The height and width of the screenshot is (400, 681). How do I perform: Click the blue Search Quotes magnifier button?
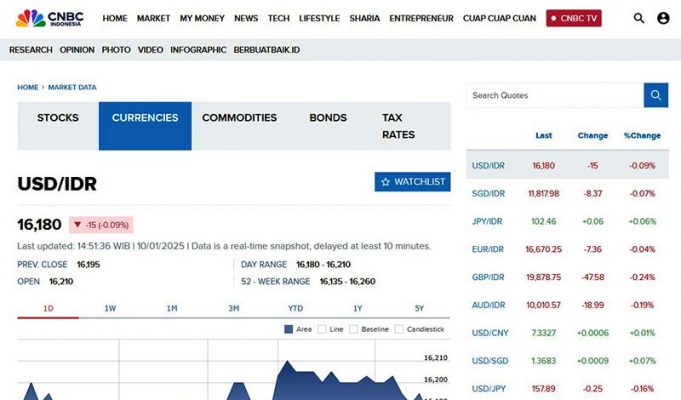[656, 95]
